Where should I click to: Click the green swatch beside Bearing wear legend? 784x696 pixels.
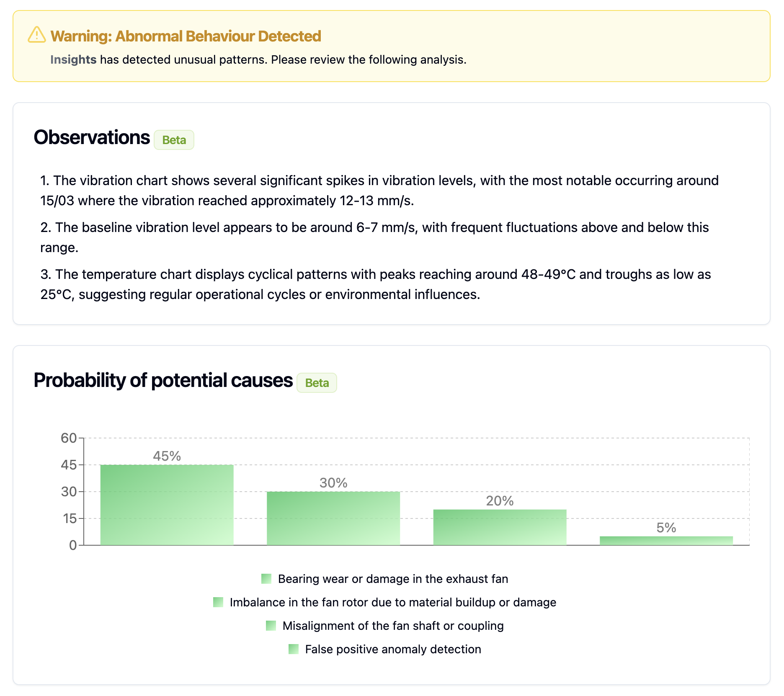266,579
